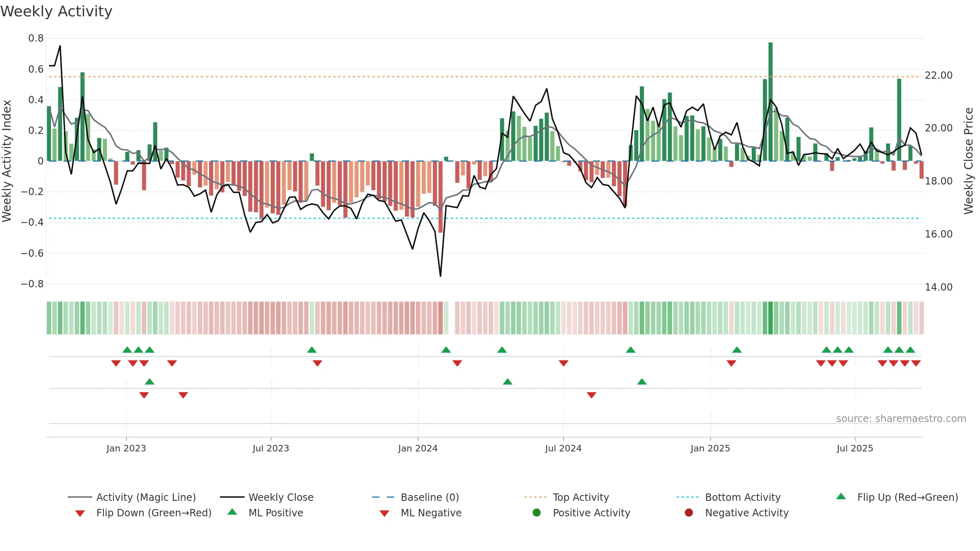
Task: Click the ML negative triangle near Aug 2024
Action: tap(591, 395)
